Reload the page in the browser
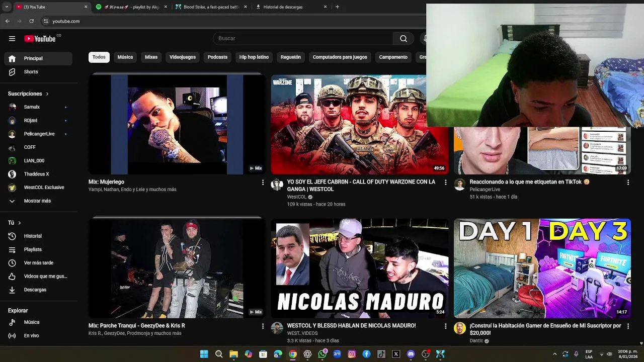The image size is (644, 362). coord(32,21)
